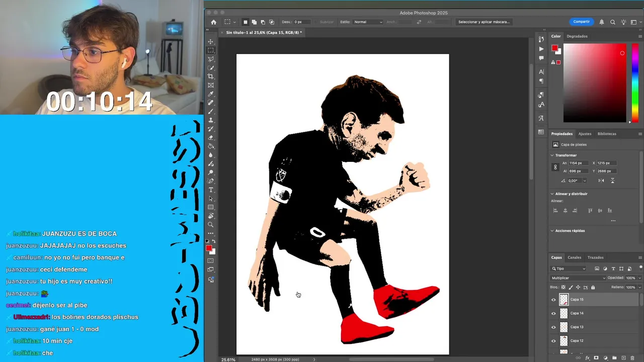Open the search magnifier in top bar
The width and height of the screenshot is (644, 362).
[612, 22]
